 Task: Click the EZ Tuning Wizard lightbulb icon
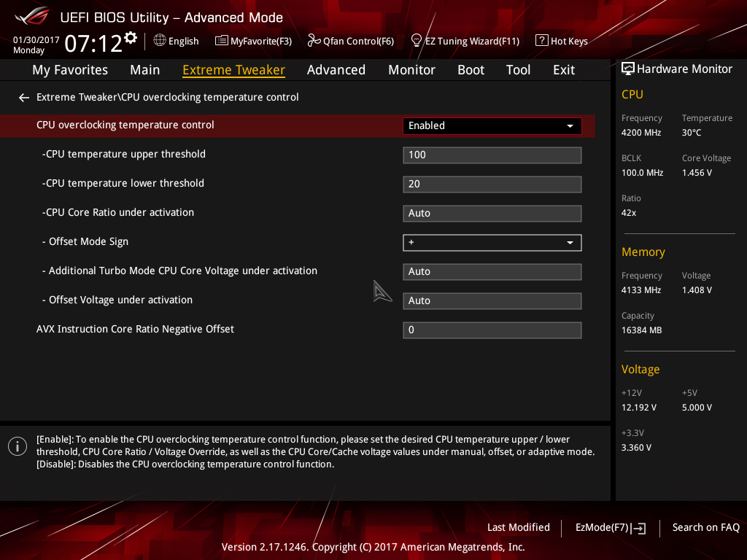pos(416,41)
